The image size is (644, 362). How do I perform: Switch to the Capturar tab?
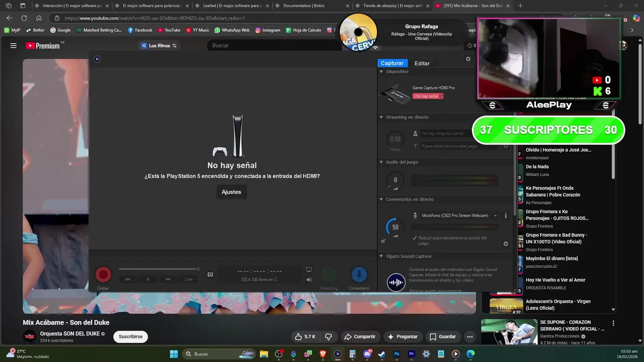coord(392,63)
